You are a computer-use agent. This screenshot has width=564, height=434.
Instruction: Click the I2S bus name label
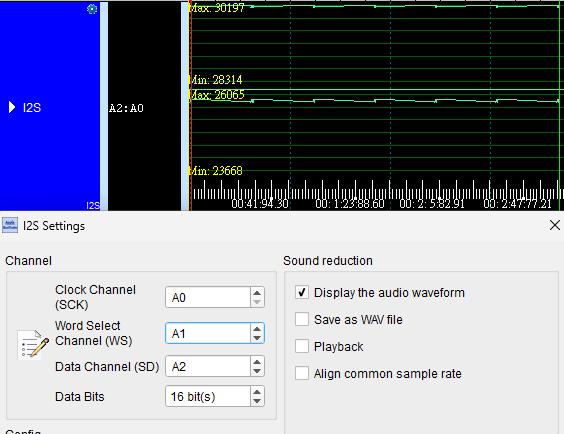tap(32, 108)
